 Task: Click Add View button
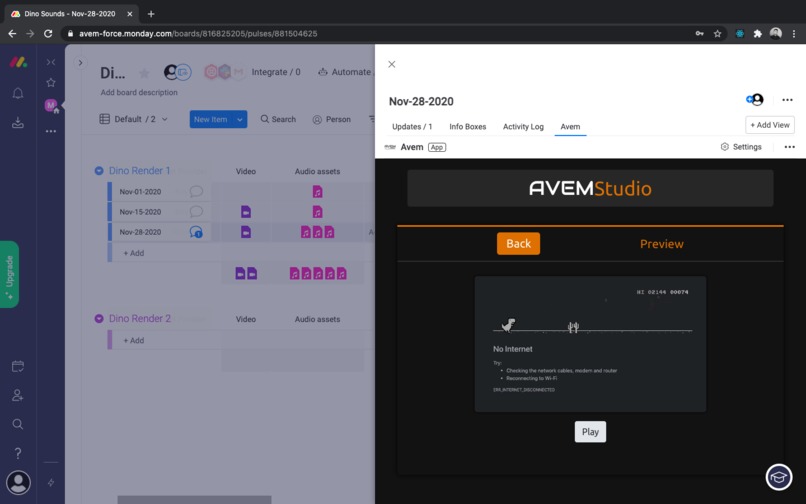[770, 125]
